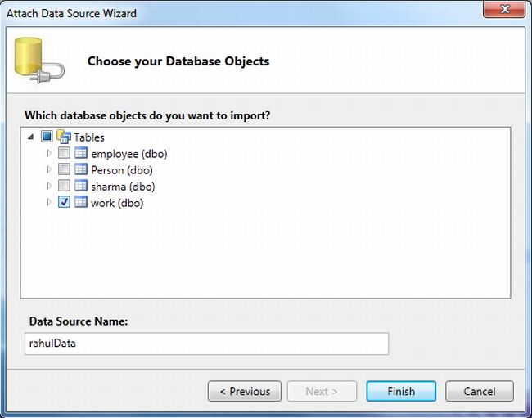Click the Person table icon
The width and height of the screenshot is (532, 418).
(81, 170)
